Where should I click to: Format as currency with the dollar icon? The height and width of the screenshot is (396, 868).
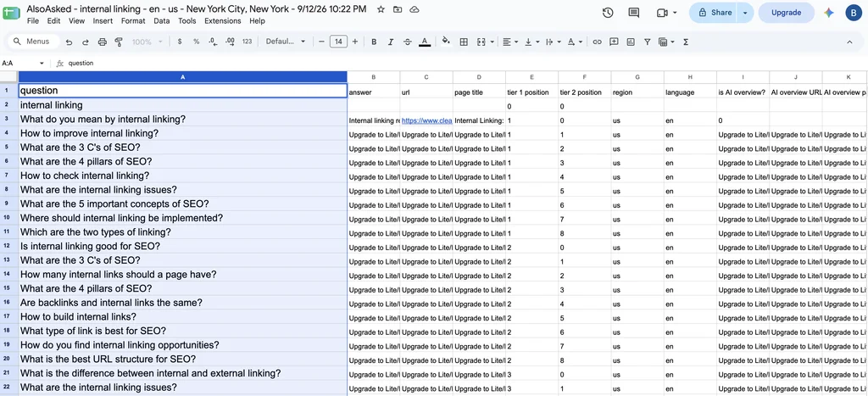pyautogui.click(x=180, y=42)
